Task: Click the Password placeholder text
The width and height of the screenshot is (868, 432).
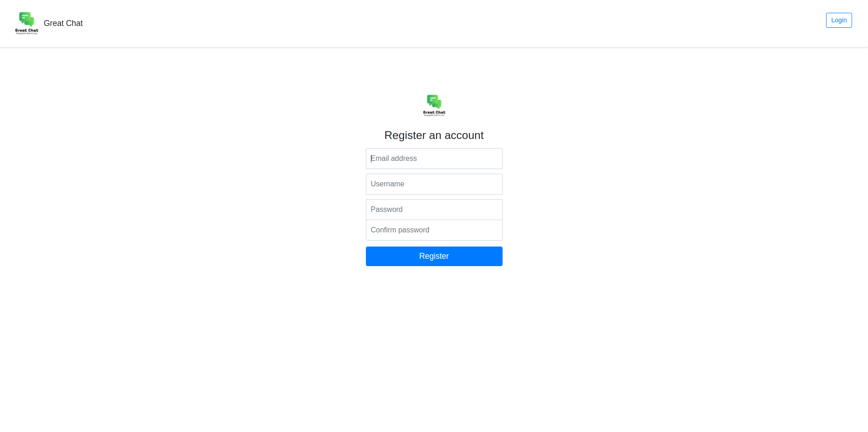Action: 386,210
